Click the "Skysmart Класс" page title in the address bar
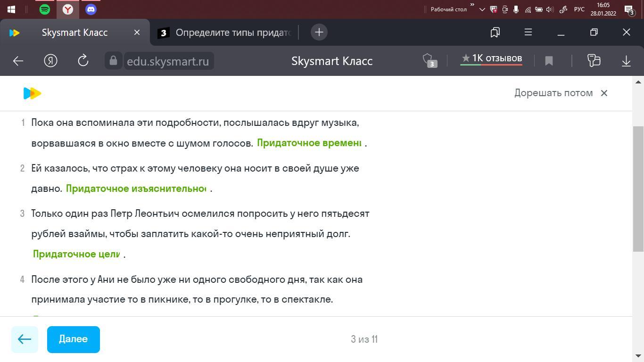644x362 pixels. point(332,61)
